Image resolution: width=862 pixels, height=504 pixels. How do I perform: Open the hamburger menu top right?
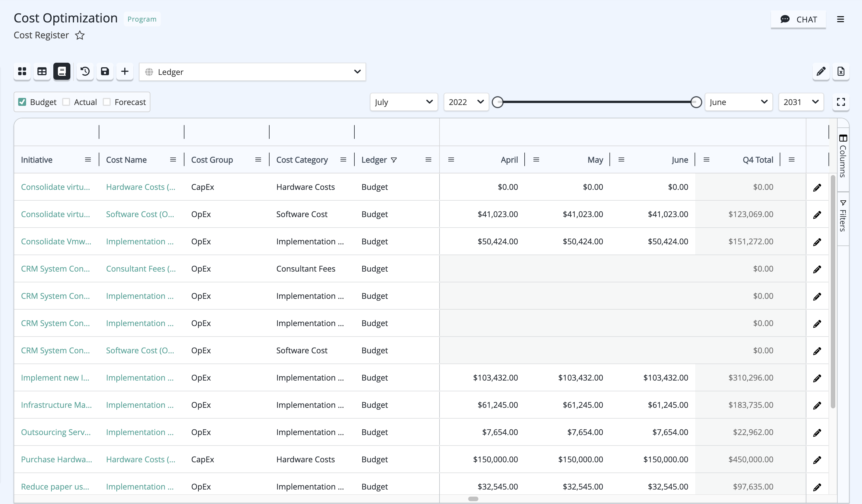click(840, 20)
